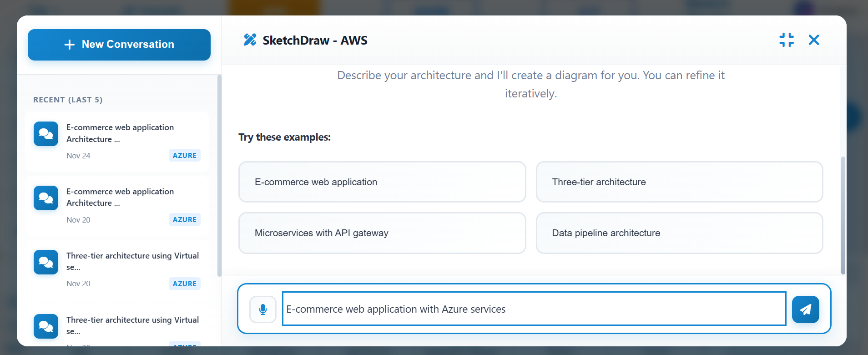
Task: Click the SketchDraw pencil-ruler logo icon
Action: pyautogui.click(x=250, y=40)
